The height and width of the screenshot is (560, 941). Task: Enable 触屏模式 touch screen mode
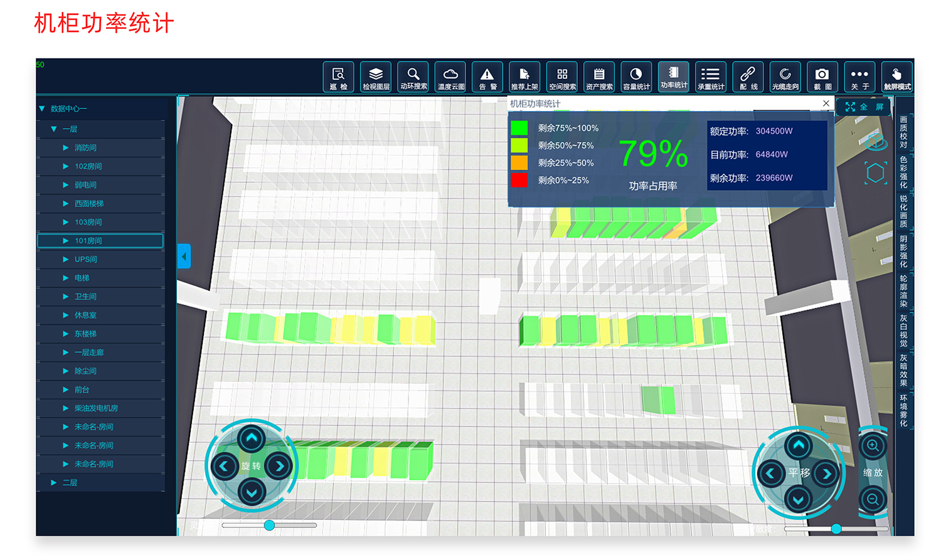pyautogui.click(x=896, y=78)
